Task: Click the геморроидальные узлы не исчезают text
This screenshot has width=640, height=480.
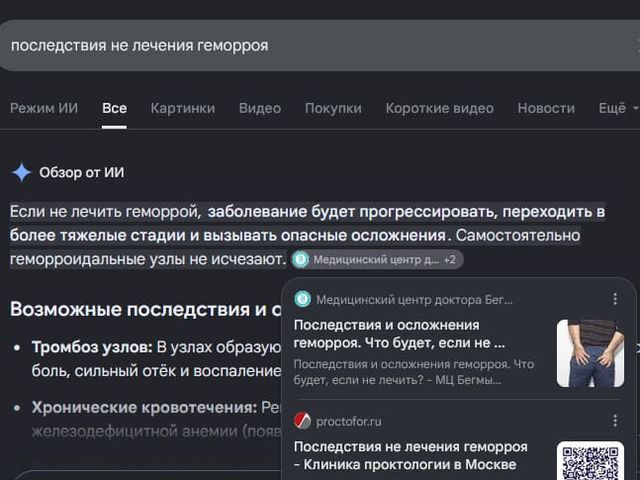Action: (148, 259)
